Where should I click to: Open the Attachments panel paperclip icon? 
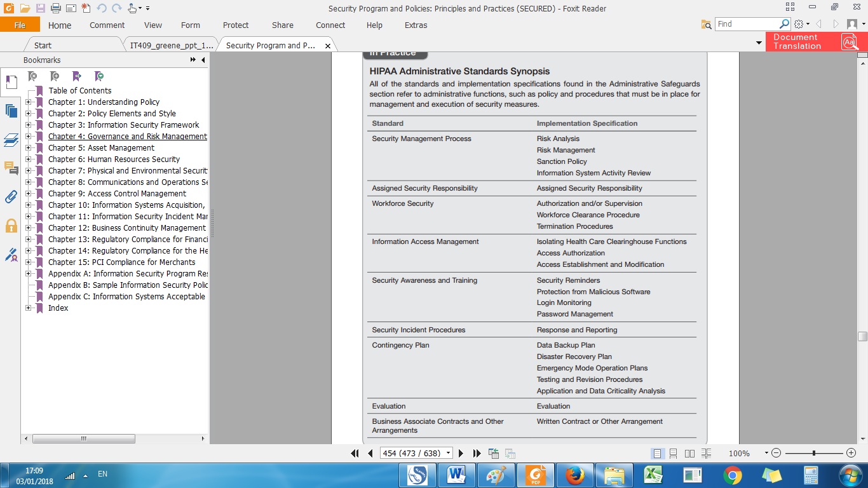[11, 196]
